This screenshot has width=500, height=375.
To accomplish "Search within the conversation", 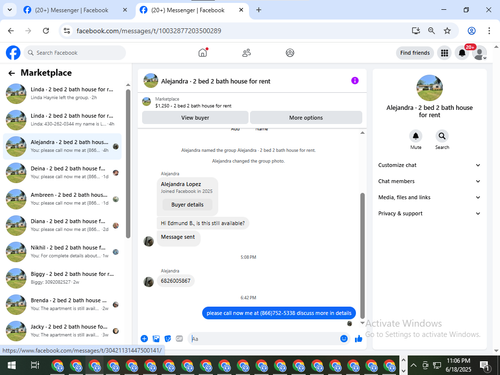I will point(442,136).
